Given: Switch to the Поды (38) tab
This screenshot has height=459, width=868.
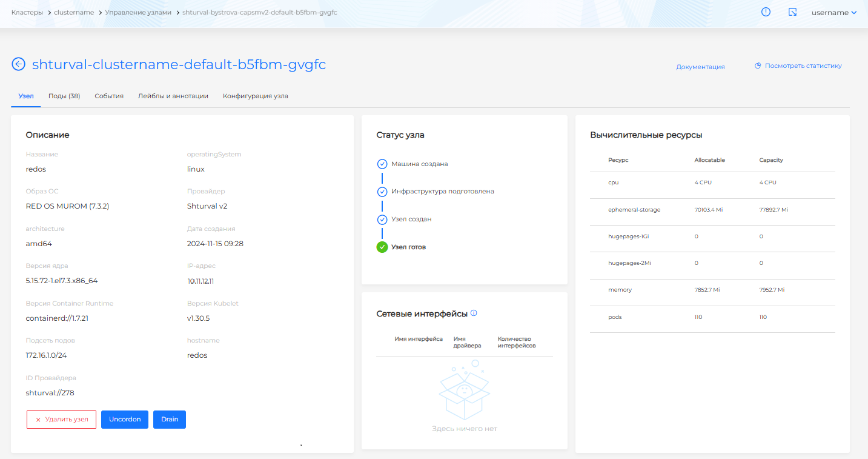Looking at the screenshot, I should tap(64, 96).
